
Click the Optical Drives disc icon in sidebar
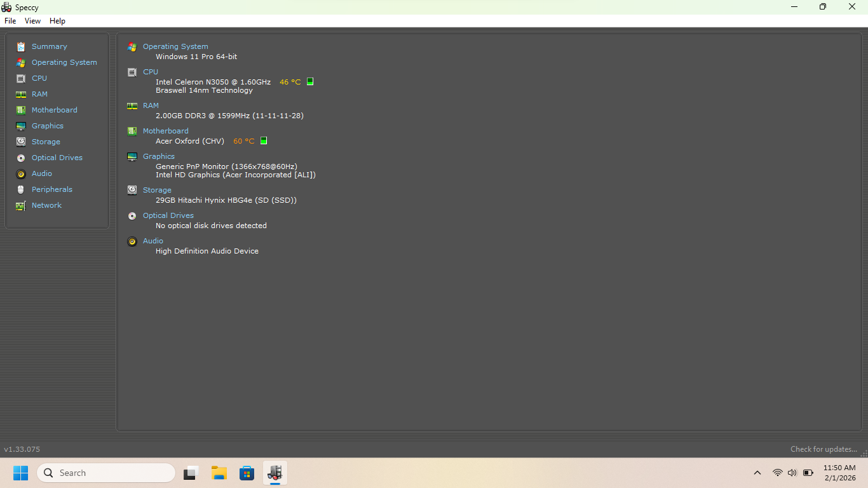tap(21, 158)
